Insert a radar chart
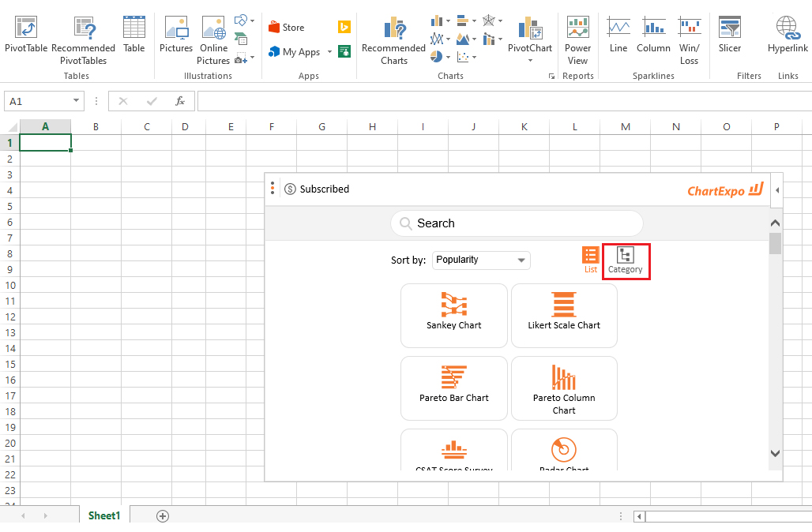The image size is (812, 532). tap(489, 21)
